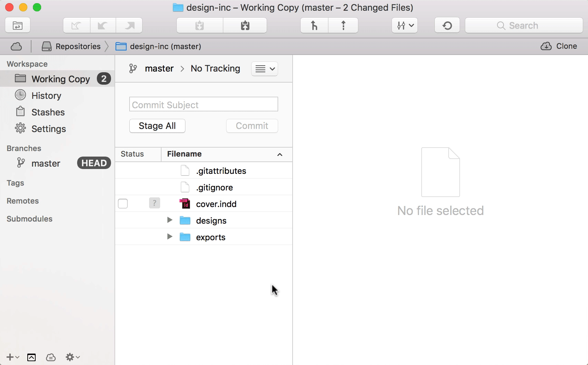
Task: Click the History clock icon
Action: tap(20, 95)
